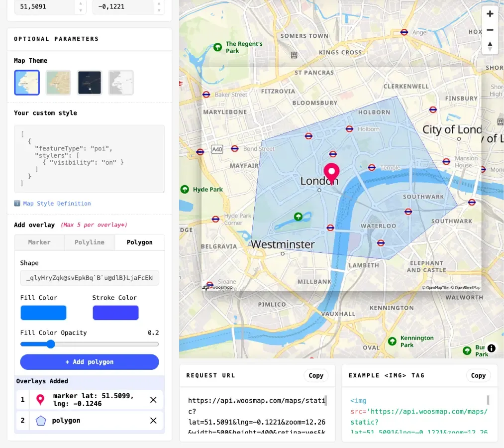Copy the example img tag
The height and width of the screenshot is (448, 504).
point(478,376)
